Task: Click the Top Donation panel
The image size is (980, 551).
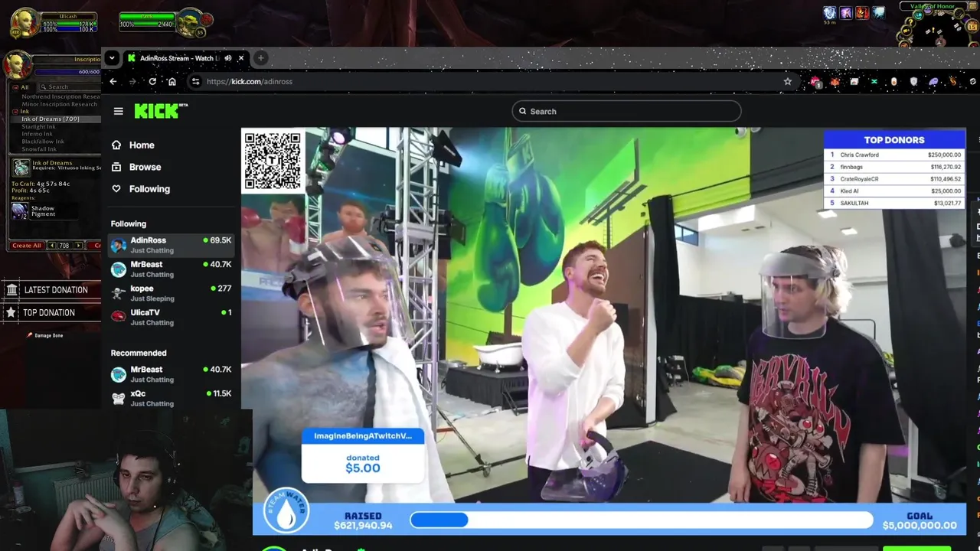Action: pyautogui.click(x=51, y=313)
